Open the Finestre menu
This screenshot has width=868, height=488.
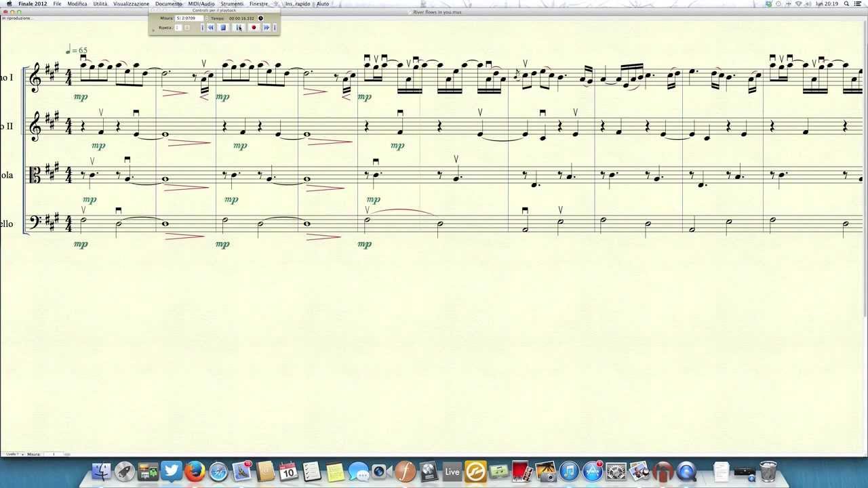pyautogui.click(x=258, y=3)
